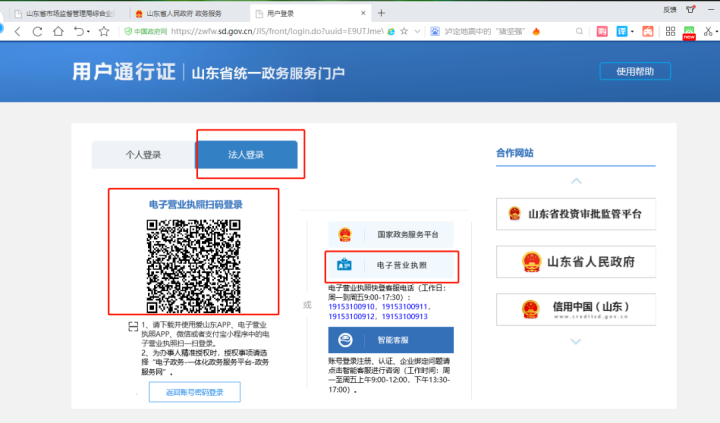The height and width of the screenshot is (423, 720).
Task: Click the pink toolbar extension icon
Action: [602, 31]
